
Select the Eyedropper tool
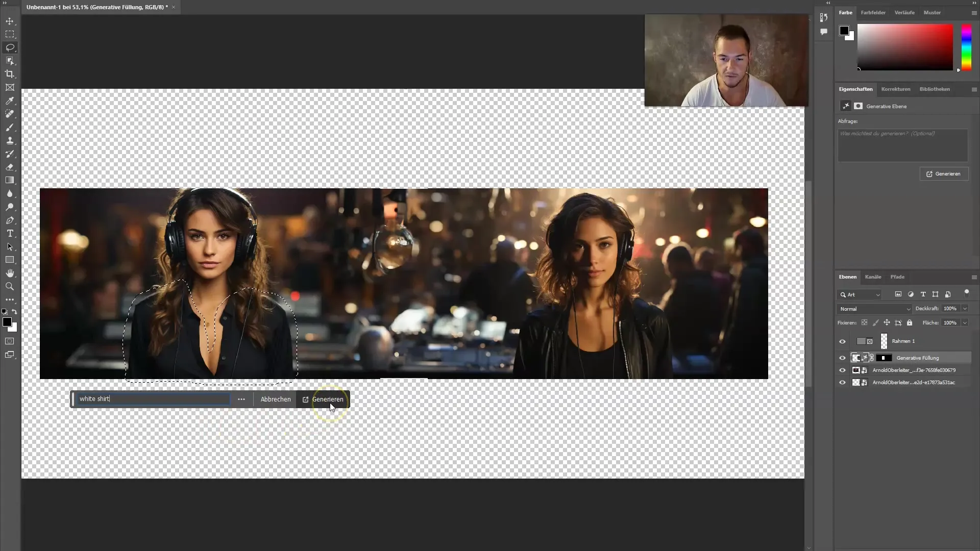click(x=9, y=100)
